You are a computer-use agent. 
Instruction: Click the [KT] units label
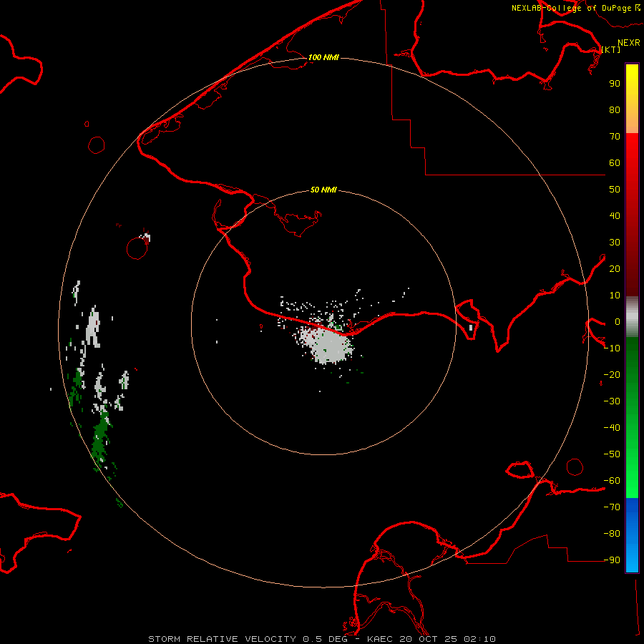click(x=611, y=49)
